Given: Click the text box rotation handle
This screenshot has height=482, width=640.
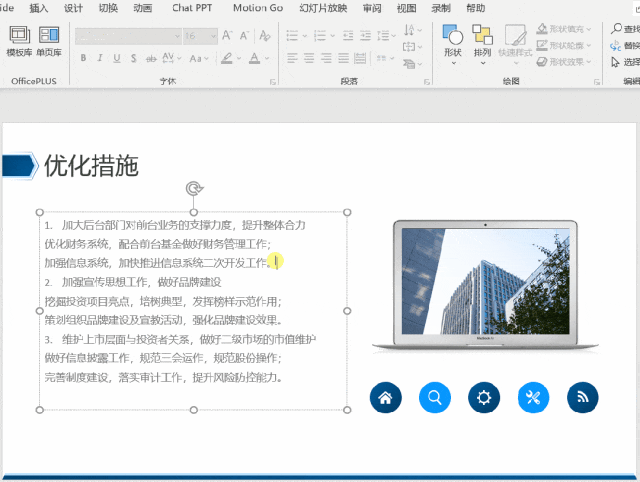Looking at the screenshot, I should coord(194,189).
